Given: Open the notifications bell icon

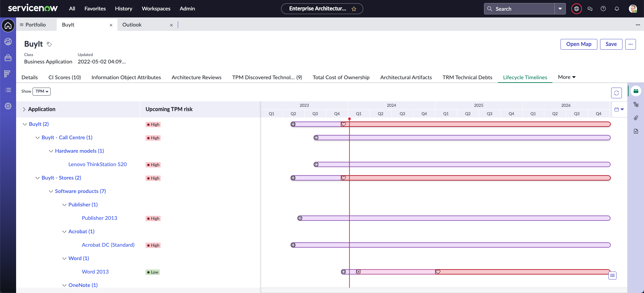Looking at the screenshot, I should point(616,9).
